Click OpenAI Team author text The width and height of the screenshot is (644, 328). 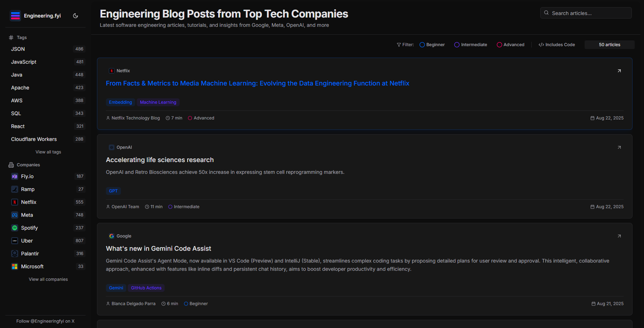tap(125, 207)
